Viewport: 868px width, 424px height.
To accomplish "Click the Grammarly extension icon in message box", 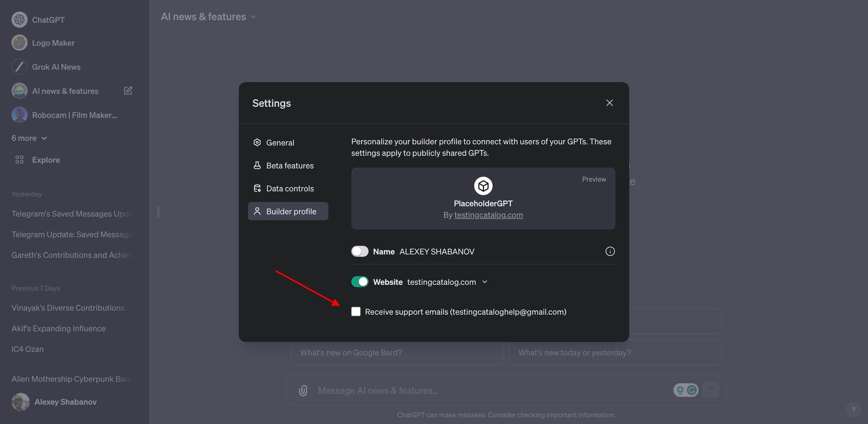I will (692, 390).
